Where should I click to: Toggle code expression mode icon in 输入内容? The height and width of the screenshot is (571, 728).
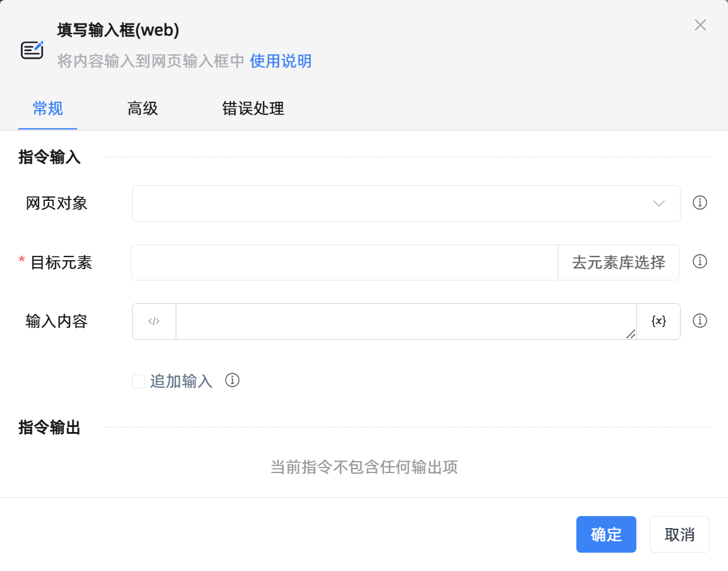[154, 322]
